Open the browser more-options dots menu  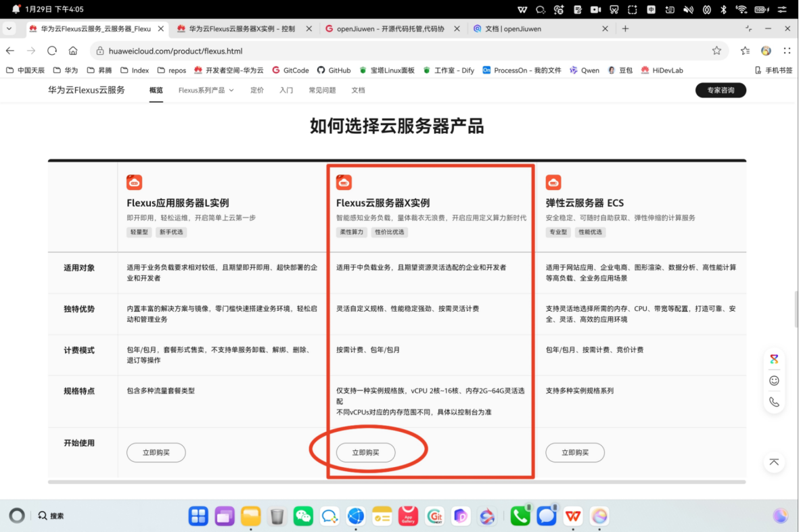787,51
